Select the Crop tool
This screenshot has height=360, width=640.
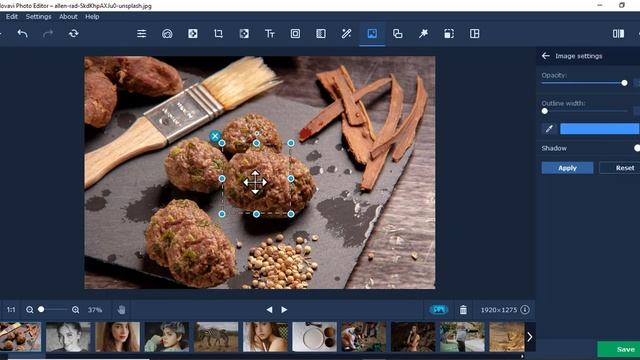pos(218,33)
